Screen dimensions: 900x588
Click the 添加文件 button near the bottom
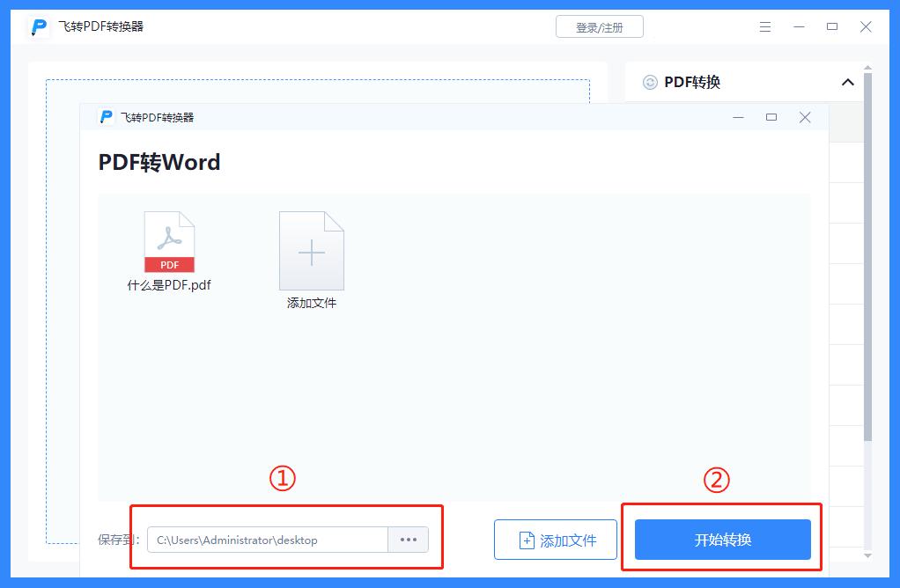556,540
